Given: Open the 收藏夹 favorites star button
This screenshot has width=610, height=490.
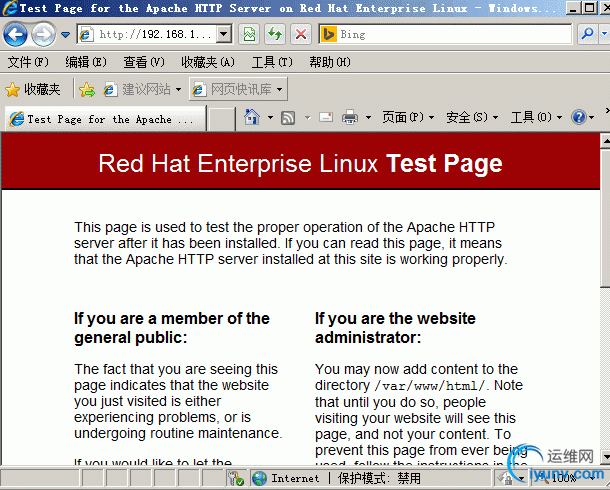Looking at the screenshot, I should tap(33, 89).
